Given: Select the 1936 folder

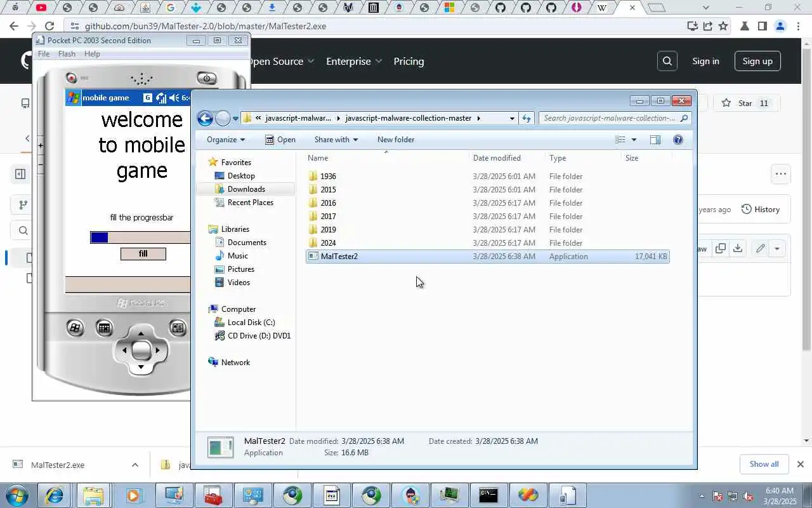Looking at the screenshot, I should [487, 177].
